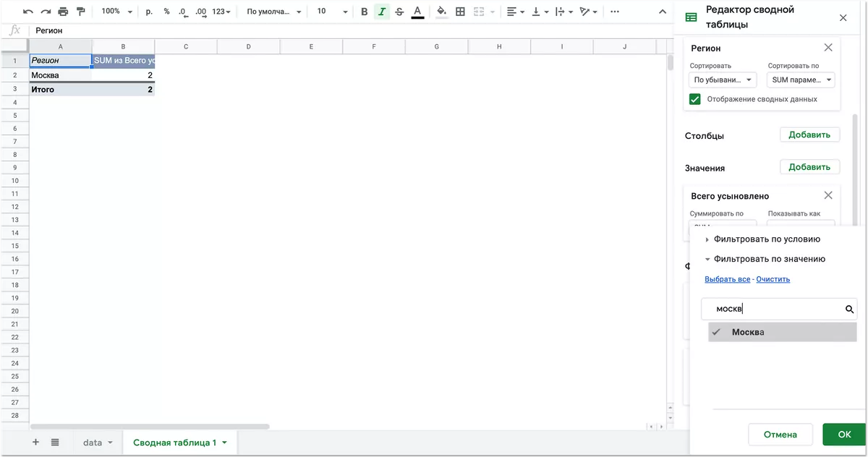Select cell B1 'SUM из Всего ус'
This screenshot has width=868, height=457.
pyautogui.click(x=123, y=61)
